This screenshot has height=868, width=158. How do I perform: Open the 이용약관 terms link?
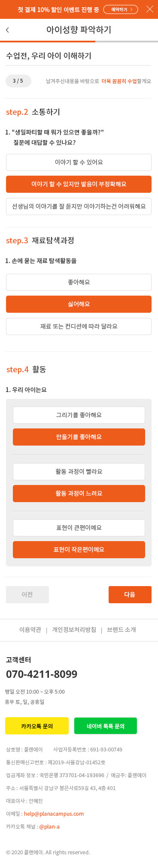point(30,630)
